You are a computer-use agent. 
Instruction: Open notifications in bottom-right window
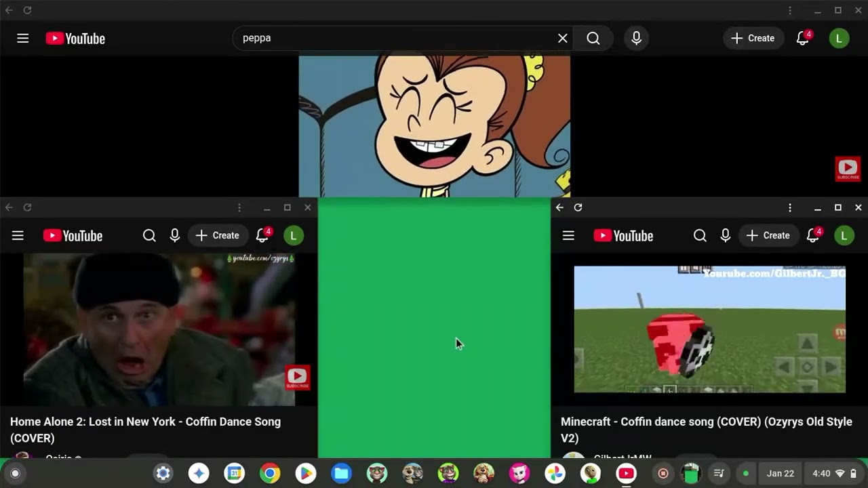pos(813,236)
